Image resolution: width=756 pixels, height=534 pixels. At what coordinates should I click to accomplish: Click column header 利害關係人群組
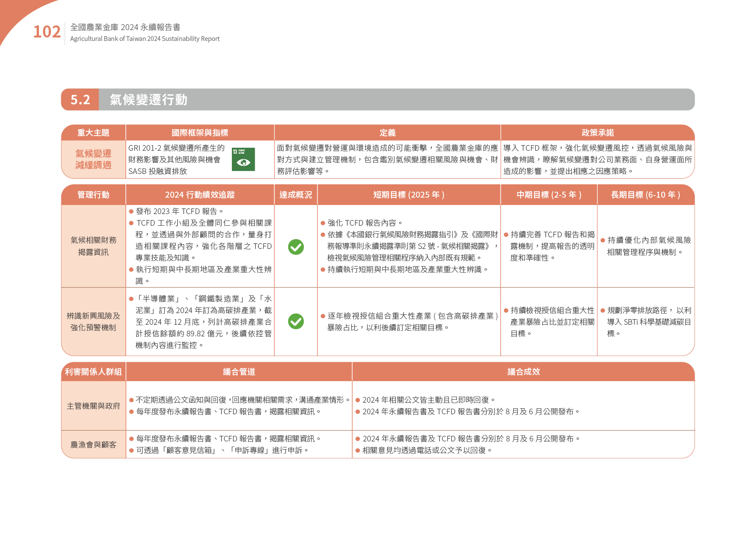pyautogui.click(x=93, y=372)
